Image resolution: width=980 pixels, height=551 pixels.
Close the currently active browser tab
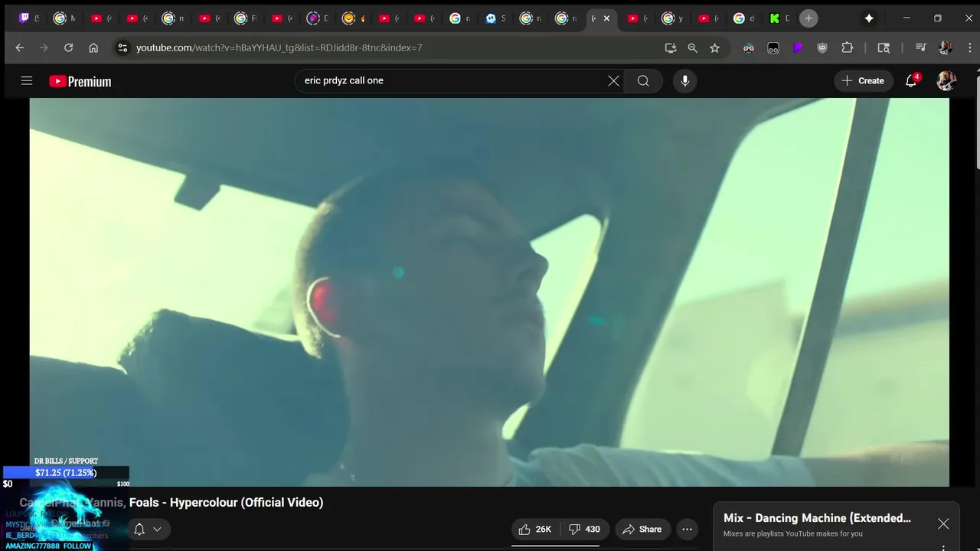(x=606, y=18)
